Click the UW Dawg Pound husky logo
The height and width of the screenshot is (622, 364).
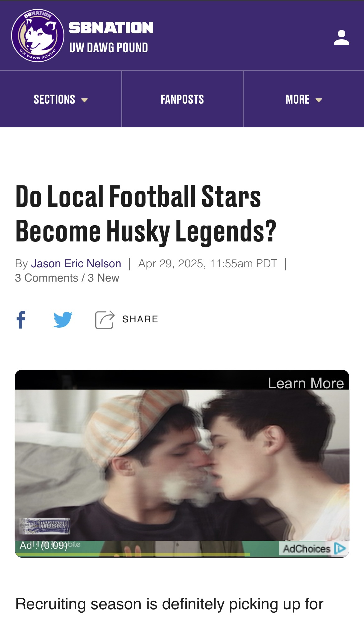click(x=38, y=35)
